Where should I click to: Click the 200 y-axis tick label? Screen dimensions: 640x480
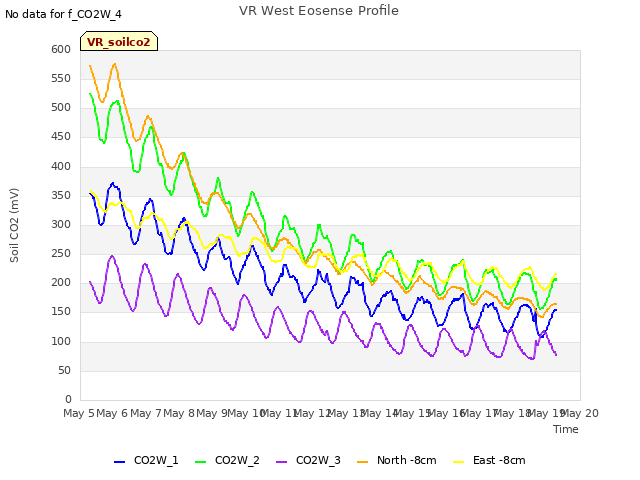click(61, 282)
